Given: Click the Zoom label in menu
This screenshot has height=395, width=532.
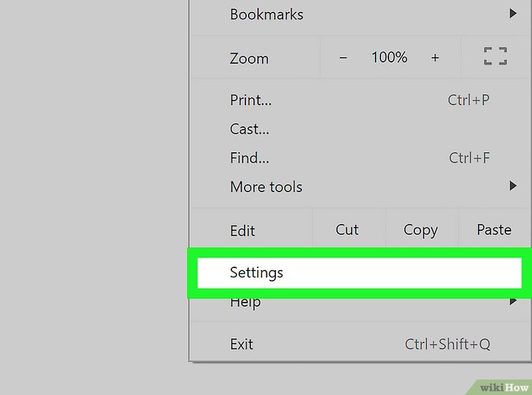Looking at the screenshot, I should coord(249,58).
